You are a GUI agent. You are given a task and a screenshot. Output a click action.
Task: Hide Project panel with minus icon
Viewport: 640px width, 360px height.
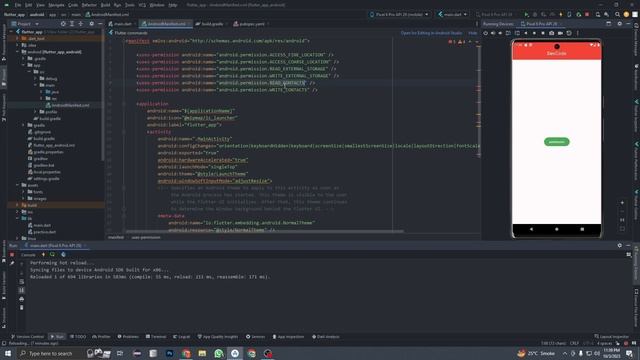pos(100,24)
